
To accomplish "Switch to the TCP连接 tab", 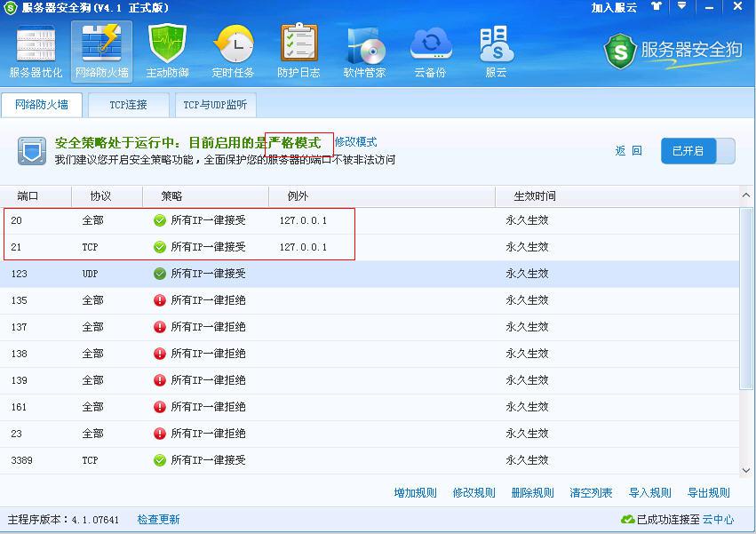I will (128, 105).
